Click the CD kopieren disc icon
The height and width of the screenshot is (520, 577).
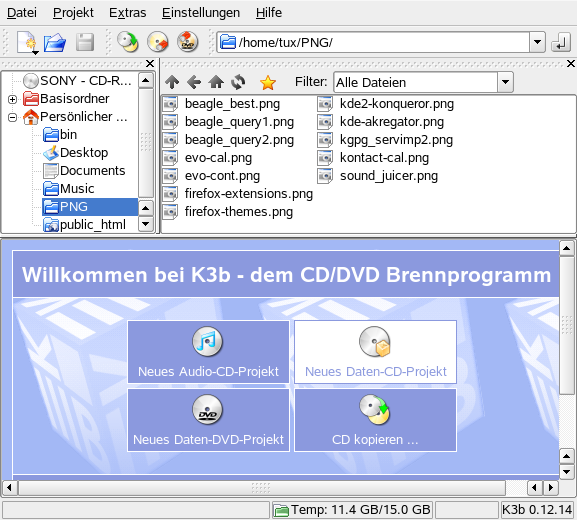(375, 410)
